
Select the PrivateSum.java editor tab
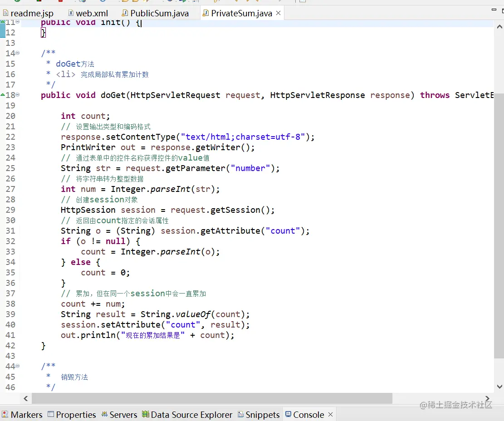pos(241,13)
